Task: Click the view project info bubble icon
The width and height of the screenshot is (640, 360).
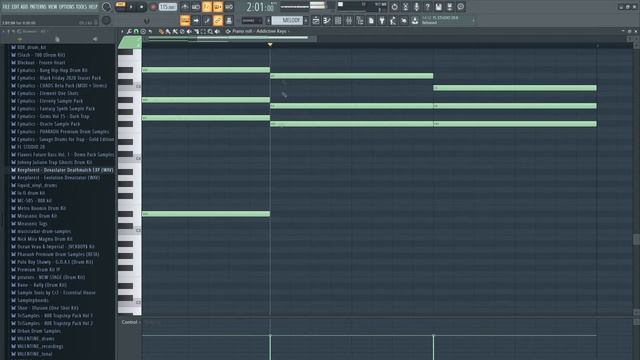Action: coord(460,7)
